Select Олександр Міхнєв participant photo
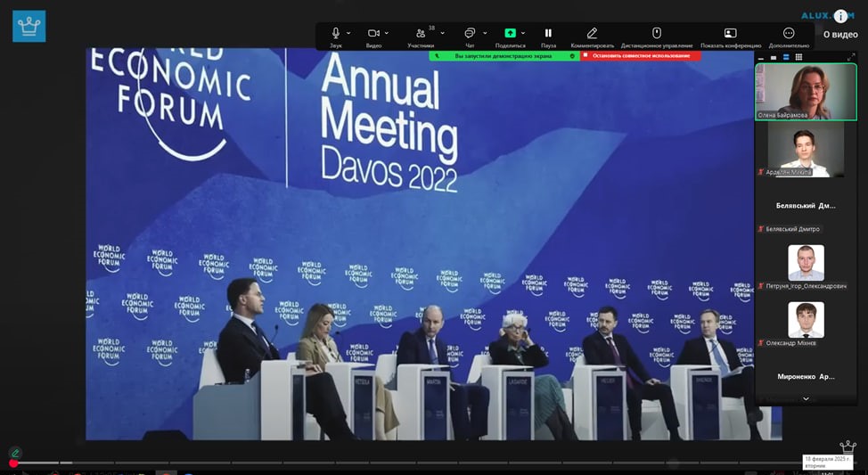 click(806, 319)
